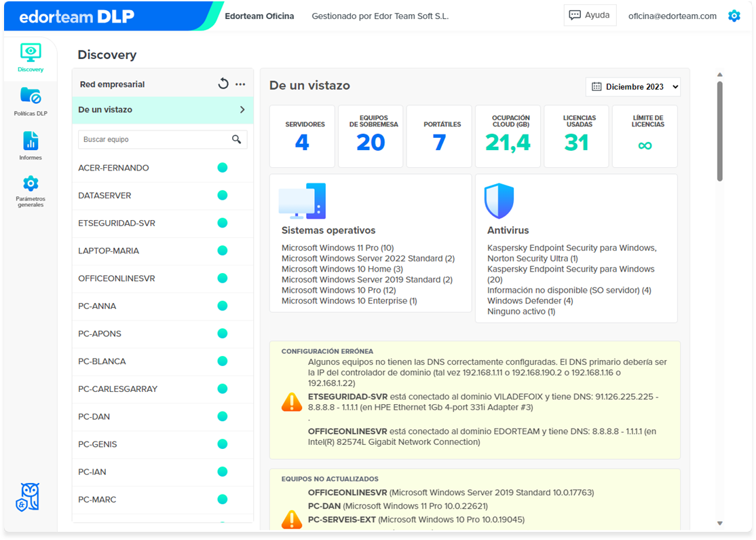Click the green status dot for PC-ANNA
Viewport: 756px width, 540px height.
click(x=223, y=306)
